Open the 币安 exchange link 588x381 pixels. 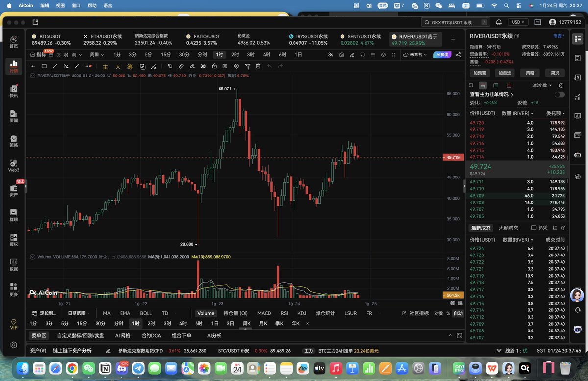[x=559, y=36]
